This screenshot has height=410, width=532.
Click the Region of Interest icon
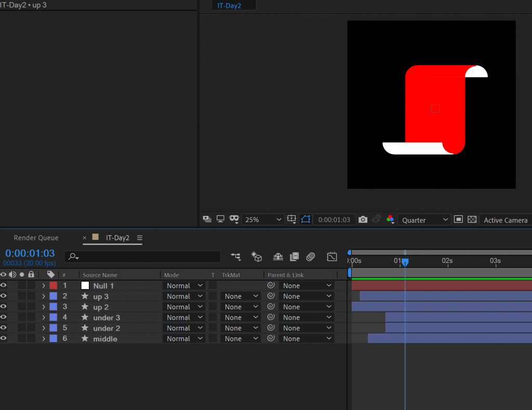pyautogui.click(x=458, y=220)
